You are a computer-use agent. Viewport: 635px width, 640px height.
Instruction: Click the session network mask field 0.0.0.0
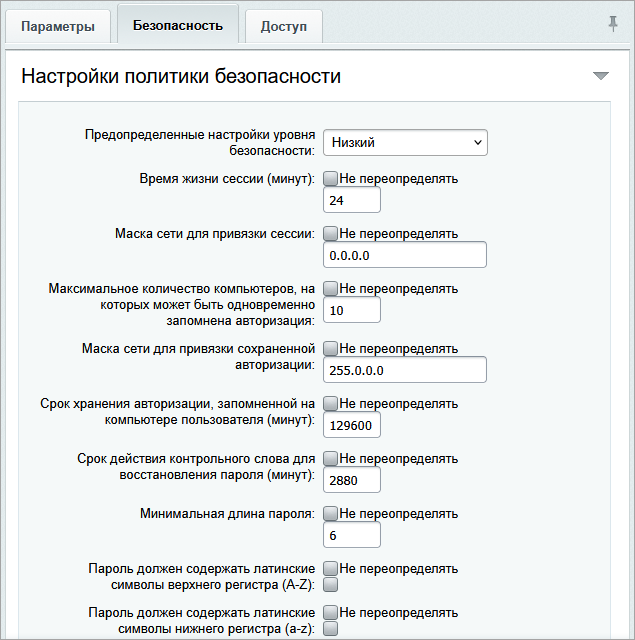coord(405,256)
